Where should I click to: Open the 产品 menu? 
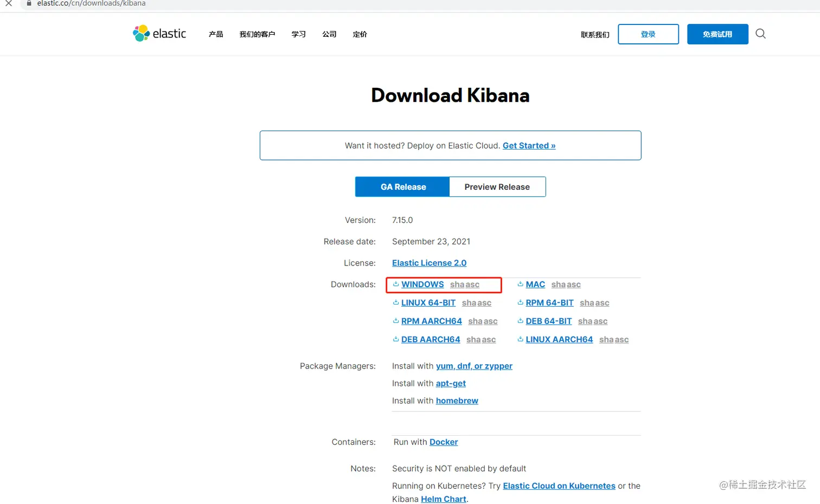coord(216,34)
